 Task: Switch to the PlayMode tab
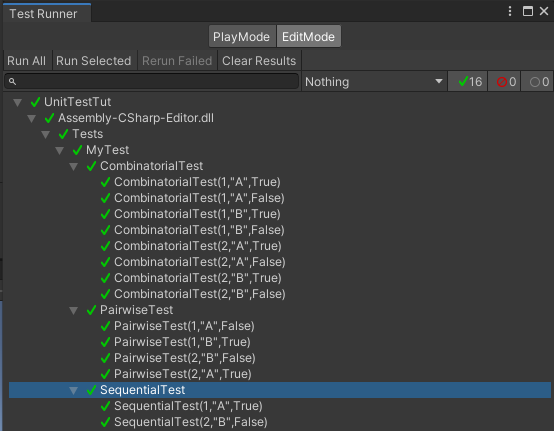pyautogui.click(x=242, y=36)
